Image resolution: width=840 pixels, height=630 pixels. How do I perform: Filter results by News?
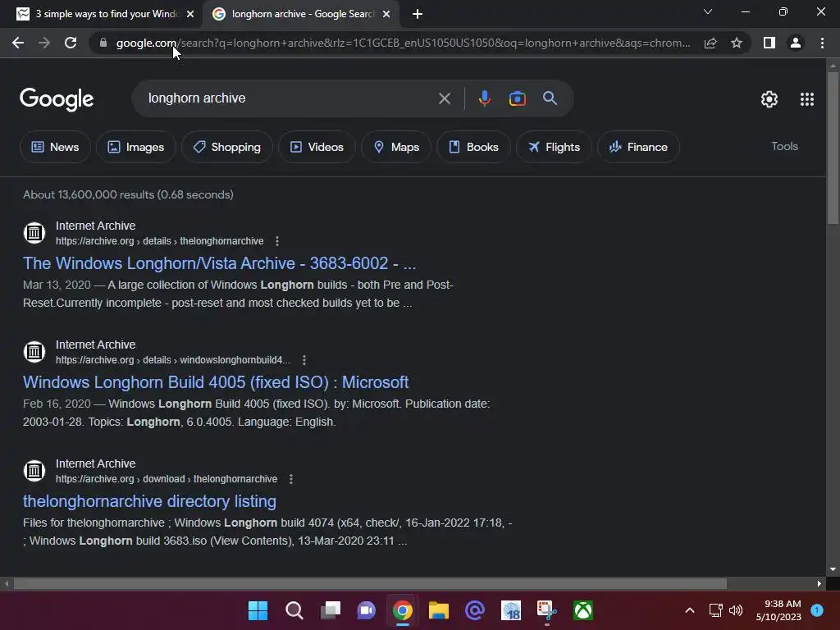[55, 147]
